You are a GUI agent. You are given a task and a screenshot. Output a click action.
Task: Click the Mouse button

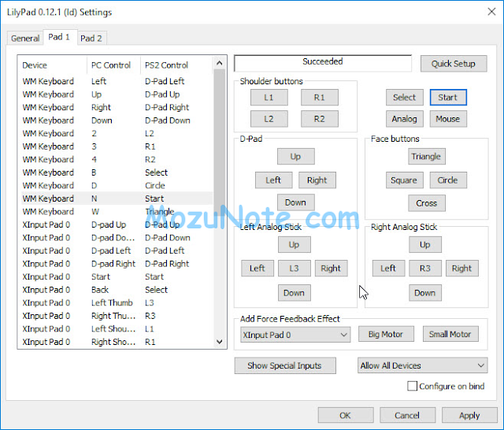(447, 119)
